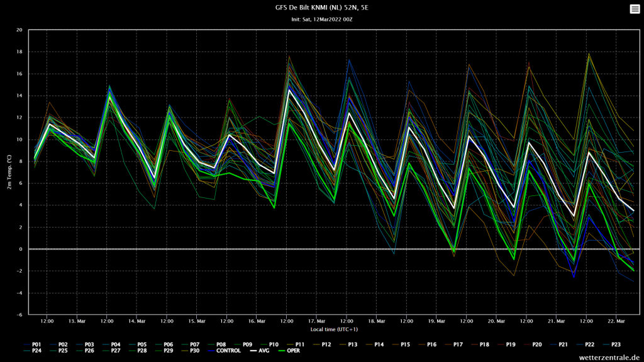Toggle legend entry P12

point(321,345)
